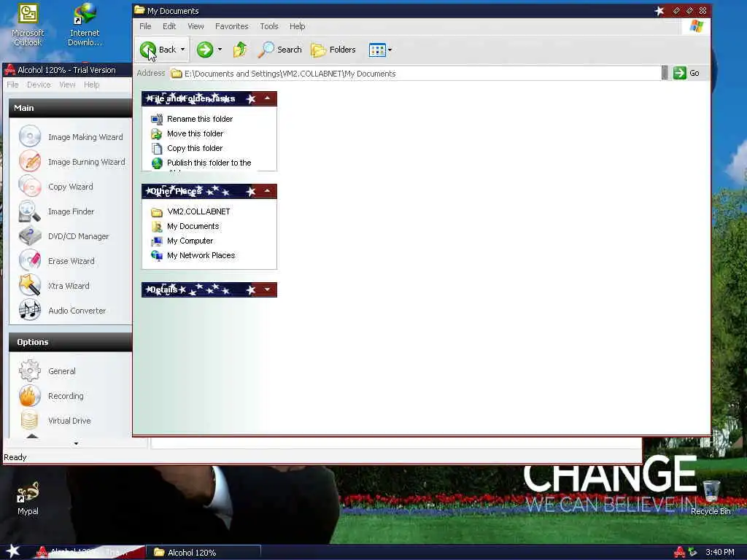The image size is (747, 560).
Task: Click the star Start button on taskbar
Action: click(x=13, y=551)
